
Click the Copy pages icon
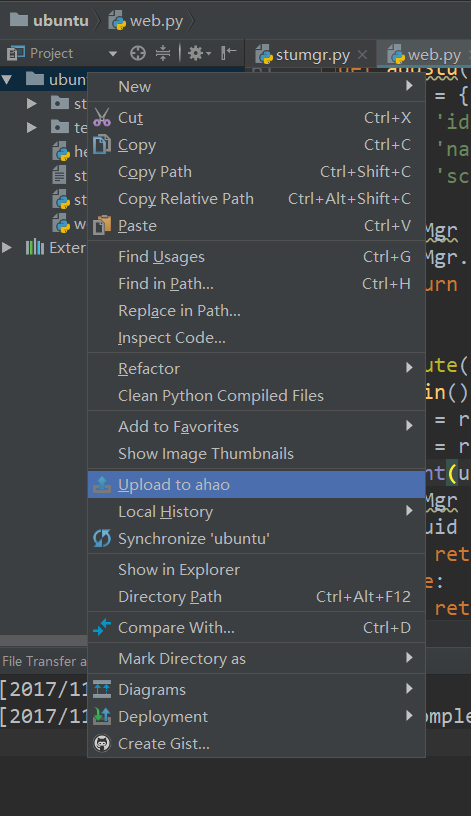[x=101, y=145]
